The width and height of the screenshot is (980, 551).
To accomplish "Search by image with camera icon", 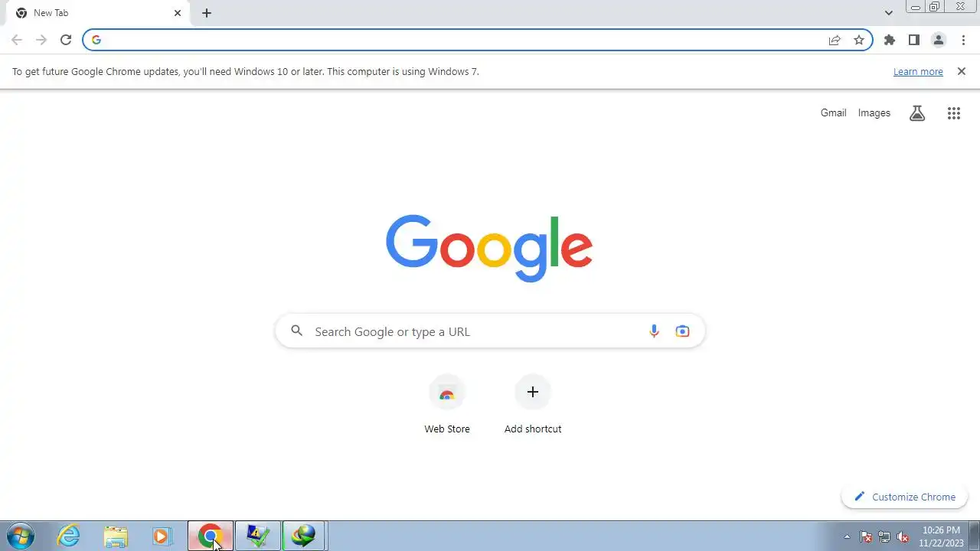I will coord(682,331).
